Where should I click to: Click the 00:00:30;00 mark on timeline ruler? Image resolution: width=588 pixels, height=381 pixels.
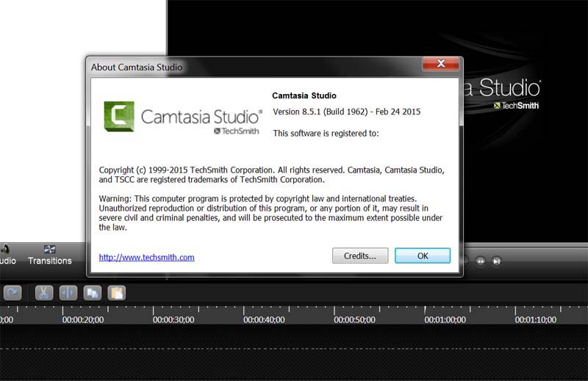click(173, 319)
